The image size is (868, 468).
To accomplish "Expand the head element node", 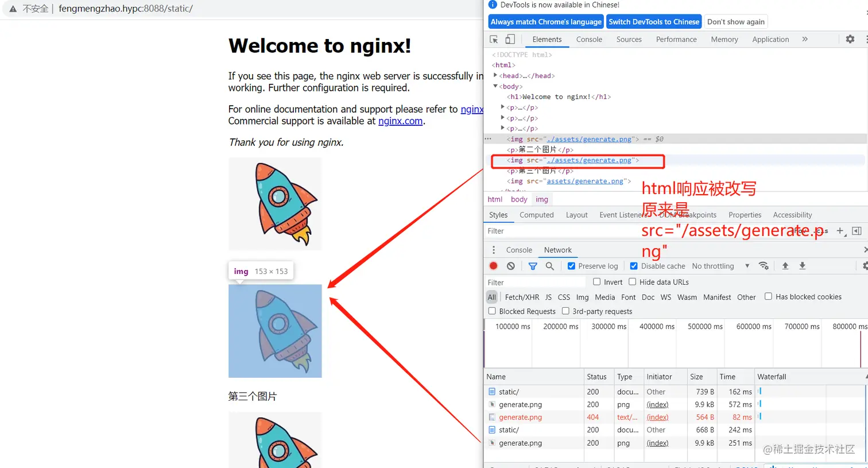I will click(x=495, y=75).
